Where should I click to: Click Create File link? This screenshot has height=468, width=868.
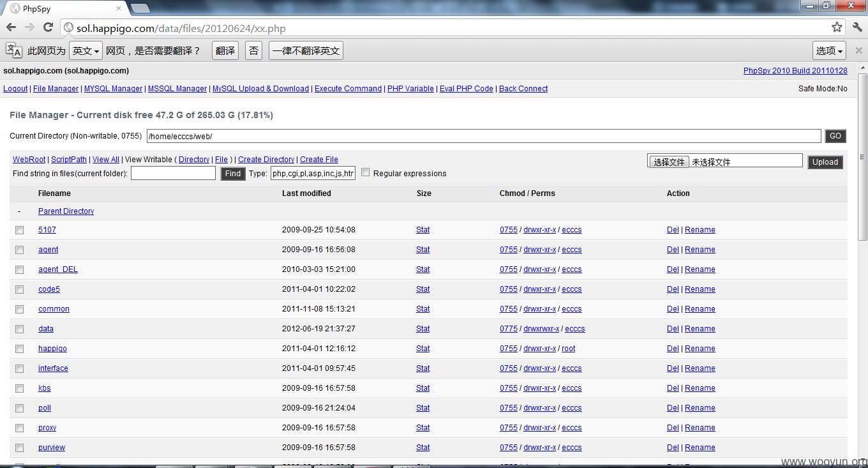pyautogui.click(x=319, y=160)
